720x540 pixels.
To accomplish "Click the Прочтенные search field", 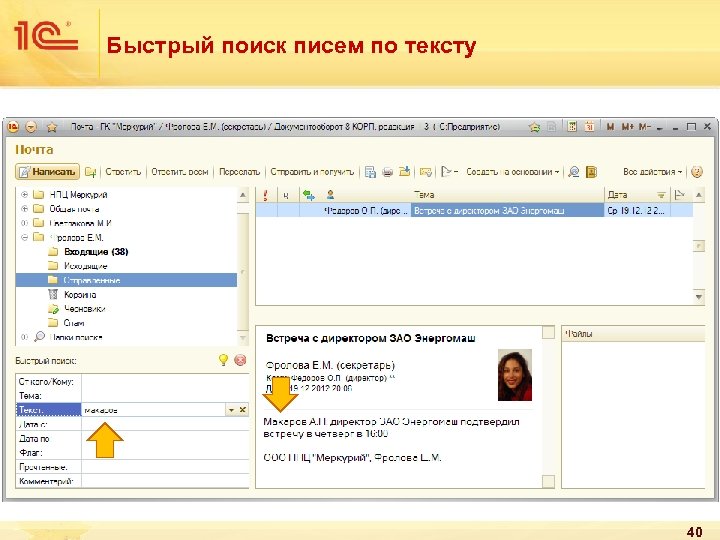I will (165, 467).
